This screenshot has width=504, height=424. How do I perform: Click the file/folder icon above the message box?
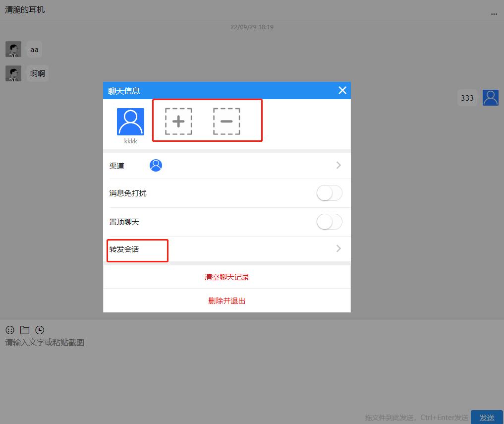pyautogui.click(x=24, y=329)
